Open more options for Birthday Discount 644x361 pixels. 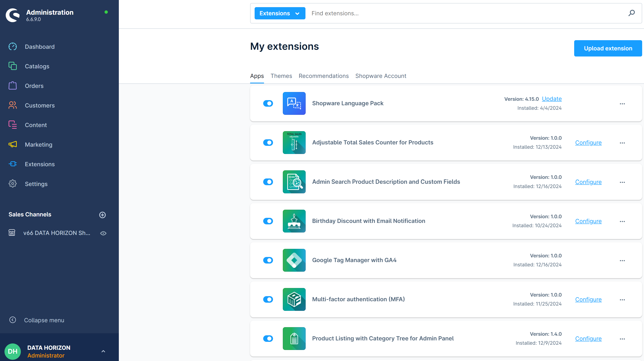(622, 221)
